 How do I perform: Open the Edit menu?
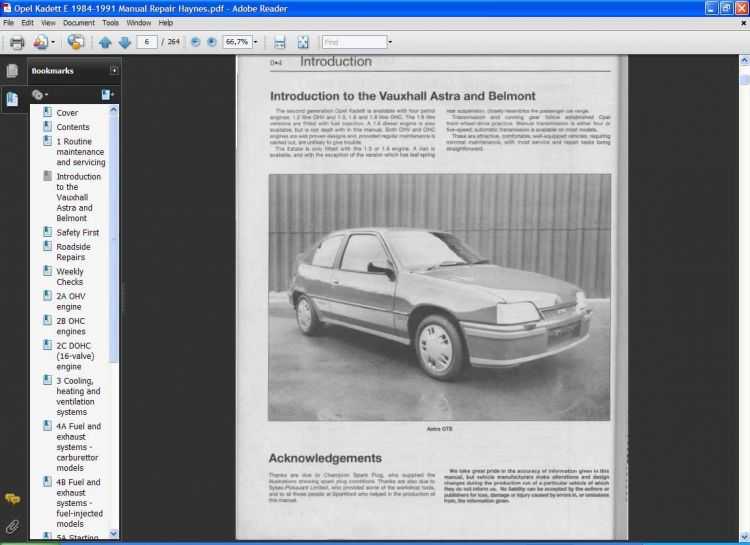pos(27,22)
